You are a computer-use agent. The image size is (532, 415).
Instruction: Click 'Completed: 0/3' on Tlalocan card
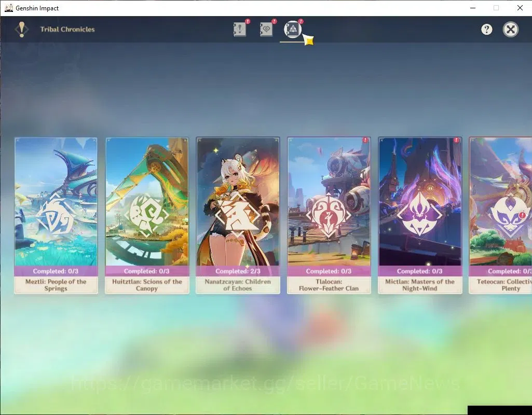(329, 271)
